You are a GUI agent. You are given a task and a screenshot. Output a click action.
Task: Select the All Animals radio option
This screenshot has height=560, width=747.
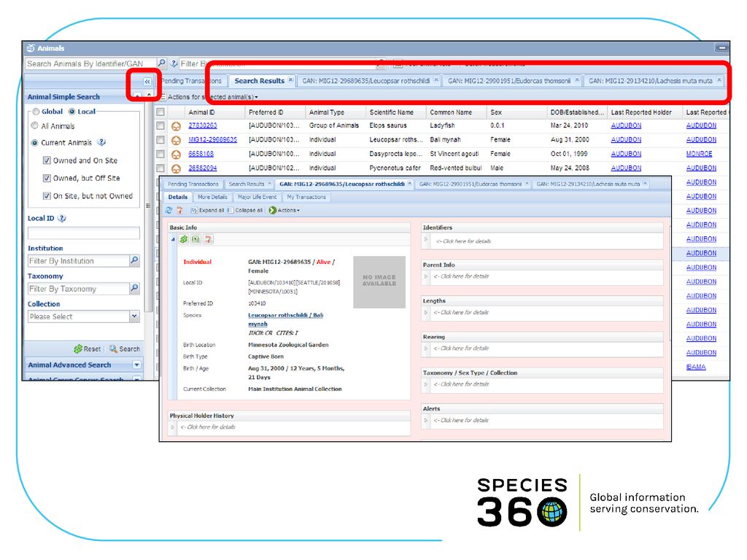coord(34,125)
